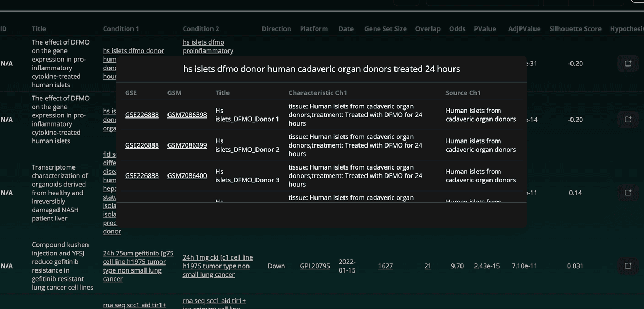Click the popup GSE column header
The width and height of the screenshot is (644, 309).
coord(131,93)
